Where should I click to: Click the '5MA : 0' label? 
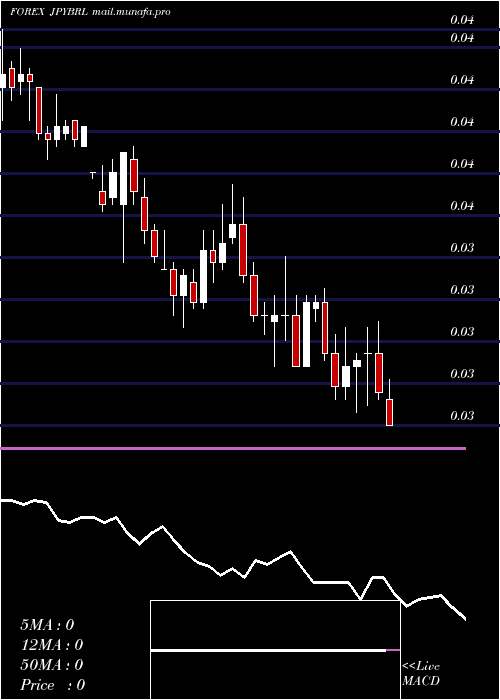[47, 625]
